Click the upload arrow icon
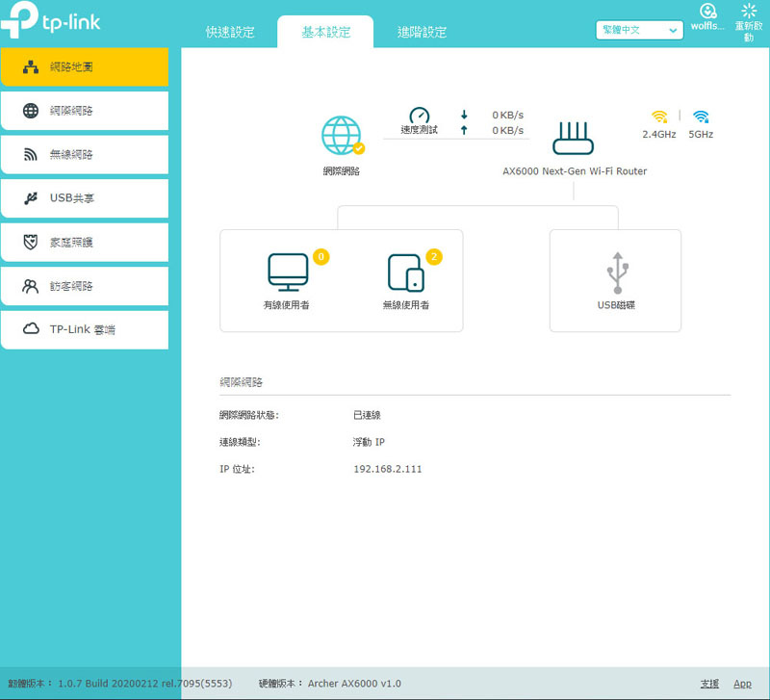The height and width of the screenshot is (700, 770). coord(464,130)
